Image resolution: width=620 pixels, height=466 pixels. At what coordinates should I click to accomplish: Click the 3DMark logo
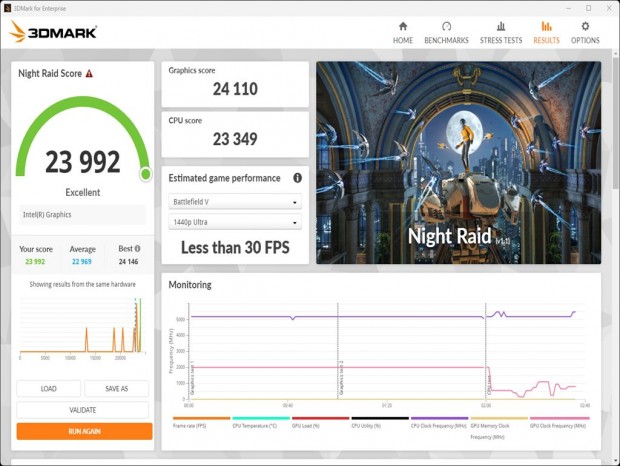pos(53,32)
